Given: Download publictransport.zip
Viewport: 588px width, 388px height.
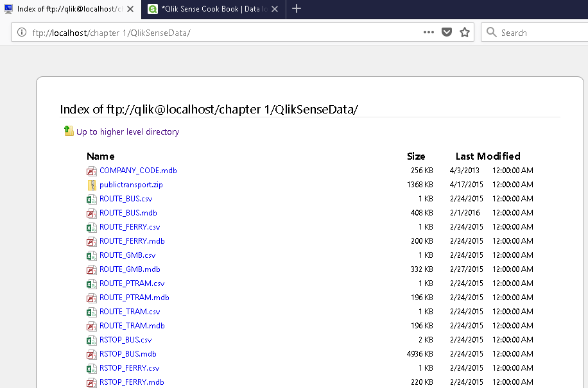Looking at the screenshot, I should pyautogui.click(x=131, y=185).
